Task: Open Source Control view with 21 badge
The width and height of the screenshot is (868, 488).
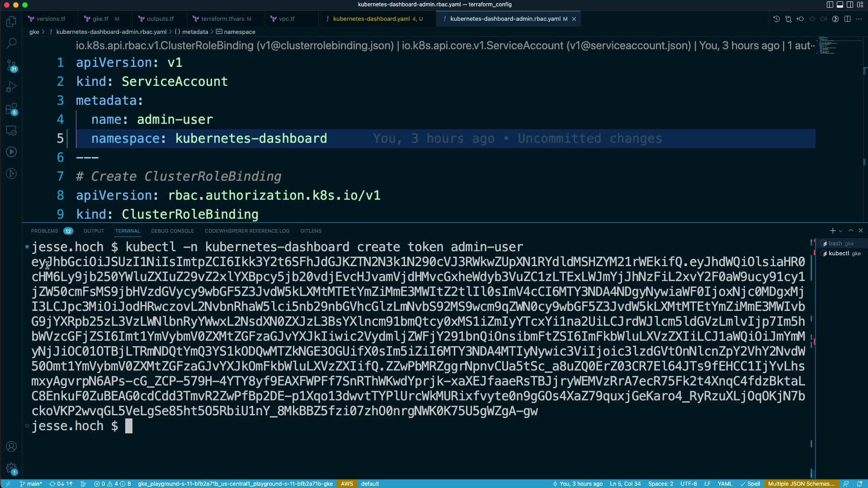Action: [x=11, y=66]
